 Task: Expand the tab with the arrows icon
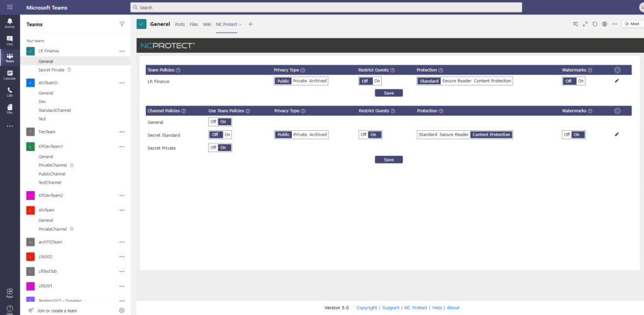(586, 25)
